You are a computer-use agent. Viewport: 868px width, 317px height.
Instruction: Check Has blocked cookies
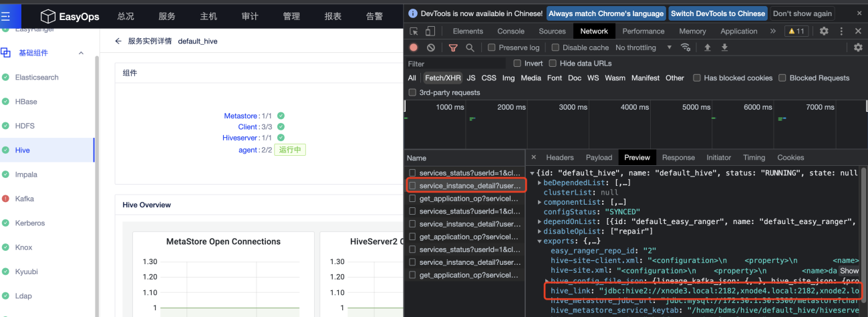697,78
